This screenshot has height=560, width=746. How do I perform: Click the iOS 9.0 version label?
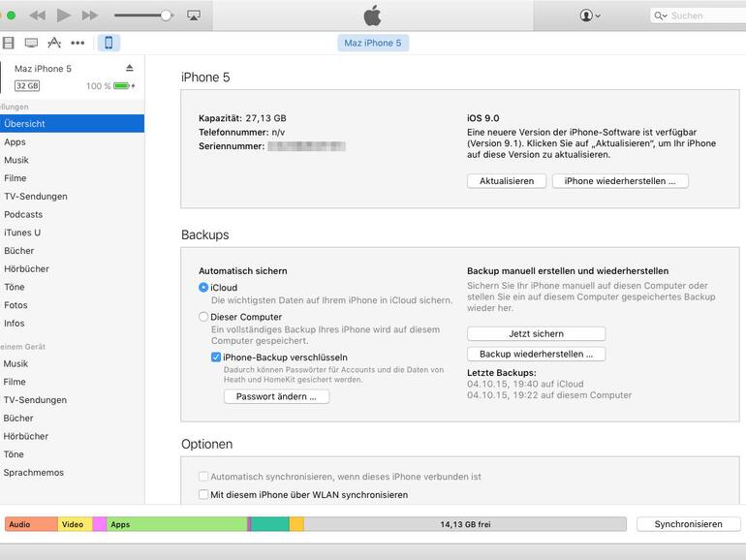pyautogui.click(x=482, y=118)
